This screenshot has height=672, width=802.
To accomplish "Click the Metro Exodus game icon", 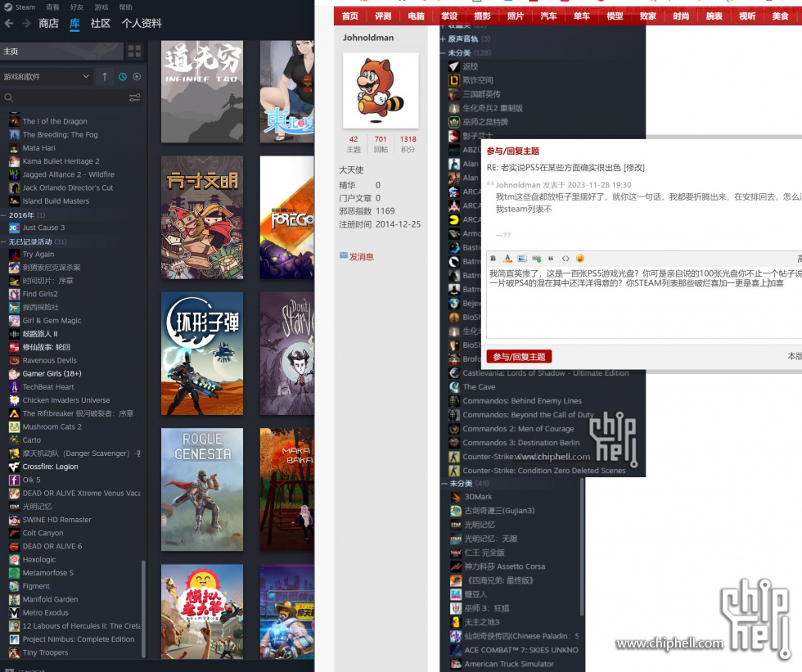I will [x=15, y=613].
